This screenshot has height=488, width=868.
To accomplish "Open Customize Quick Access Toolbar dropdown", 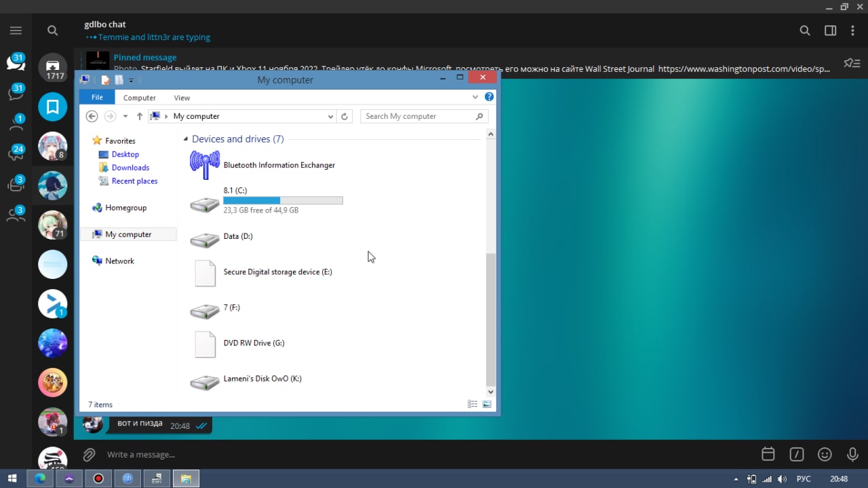I will 131,80.
